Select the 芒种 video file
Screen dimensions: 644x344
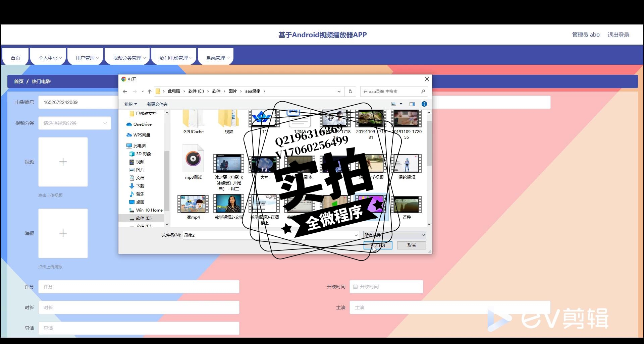[x=407, y=208]
